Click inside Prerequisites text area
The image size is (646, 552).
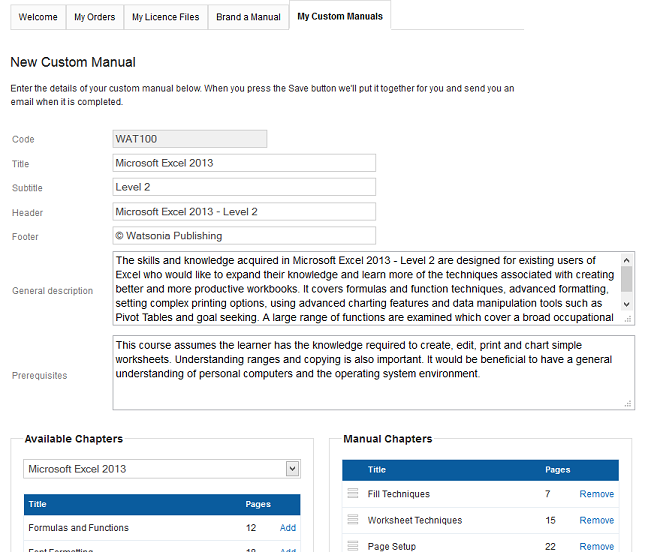click(373, 372)
